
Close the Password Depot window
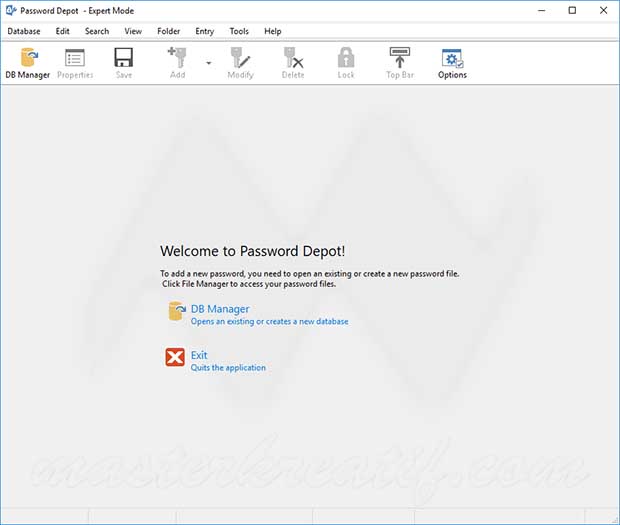coord(603,11)
